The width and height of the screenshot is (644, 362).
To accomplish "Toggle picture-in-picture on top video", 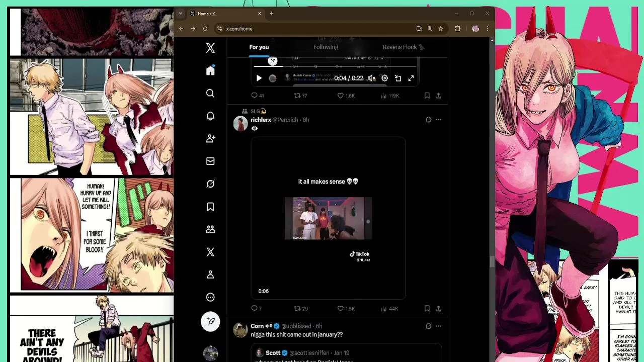I will (x=398, y=78).
